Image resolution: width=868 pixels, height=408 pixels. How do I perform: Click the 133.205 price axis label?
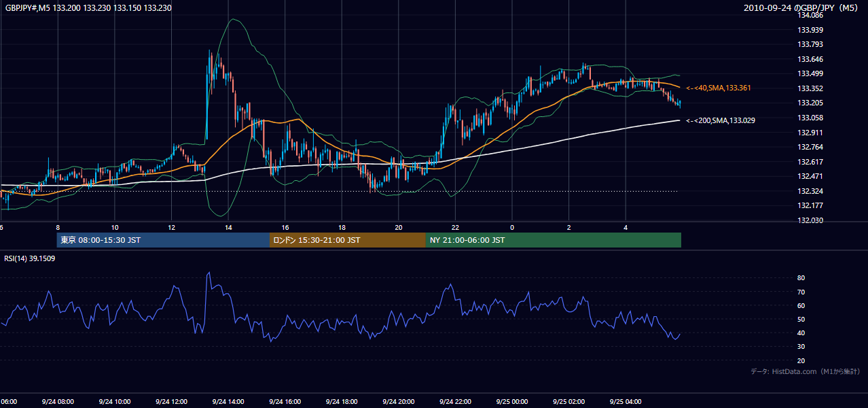810,103
